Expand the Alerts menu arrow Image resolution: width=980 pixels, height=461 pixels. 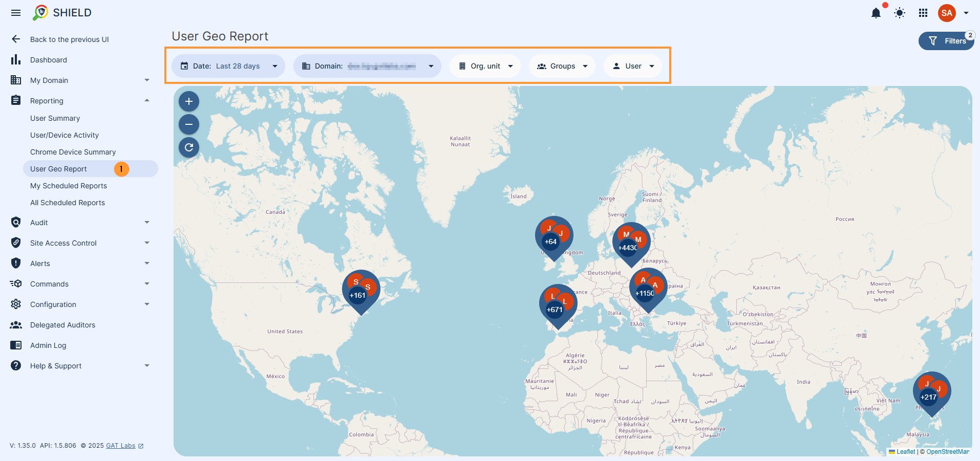tap(147, 264)
